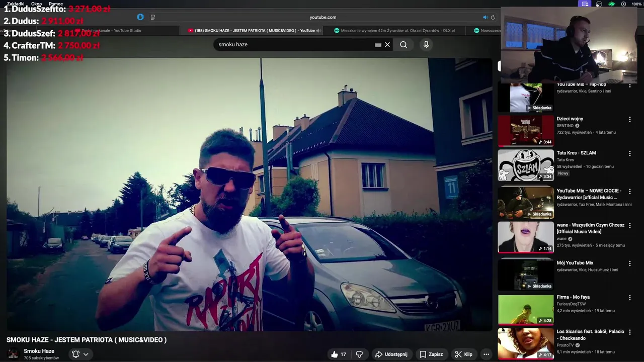Click the YouTube search magnifier button
The image size is (644, 362).
[404, 45]
